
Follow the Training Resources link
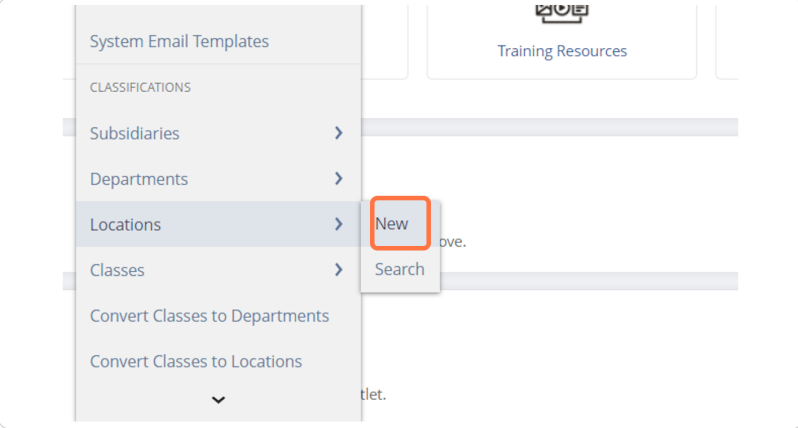point(562,51)
